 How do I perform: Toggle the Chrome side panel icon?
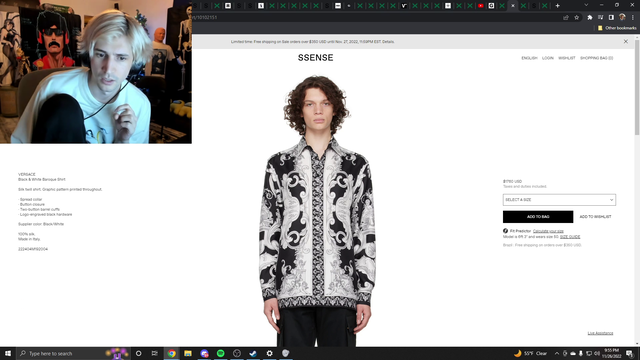click(x=611, y=18)
